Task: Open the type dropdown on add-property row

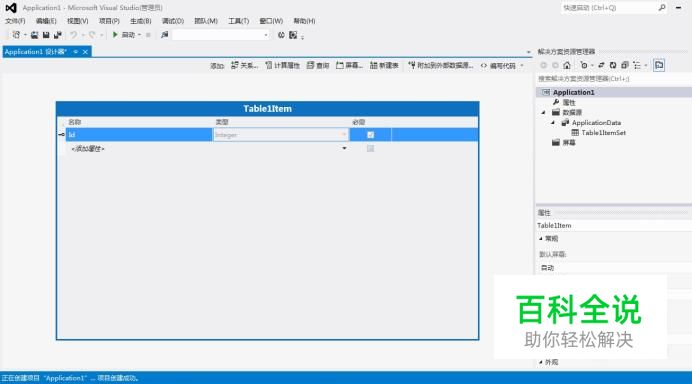Action: 344,148
